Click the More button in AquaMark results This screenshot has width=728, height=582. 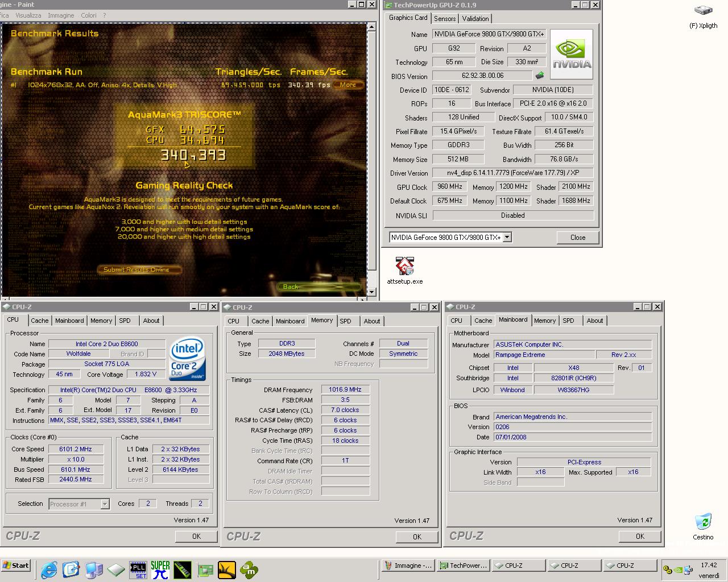point(348,85)
